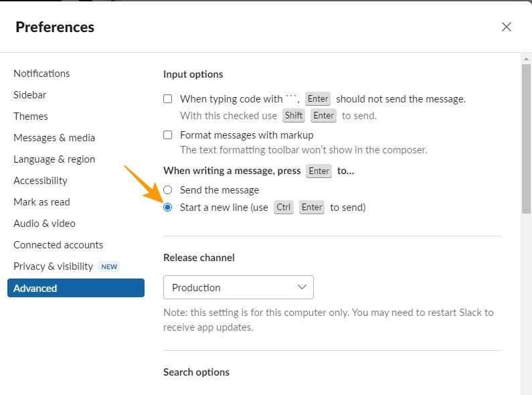This screenshot has height=395, width=532.
Task: Select Start a new line radio option
Action: [x=167, y=207]
